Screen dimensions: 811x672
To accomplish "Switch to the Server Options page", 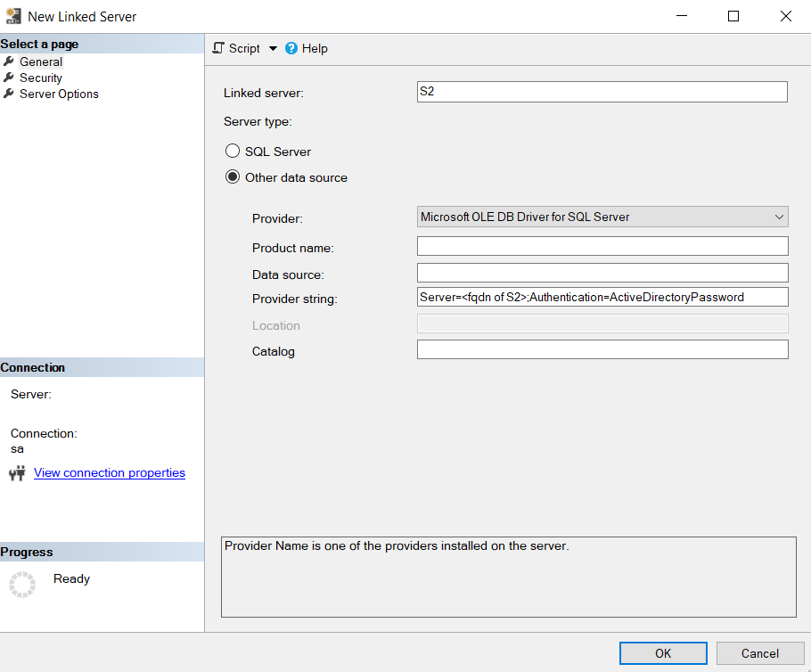I will 57,94.
